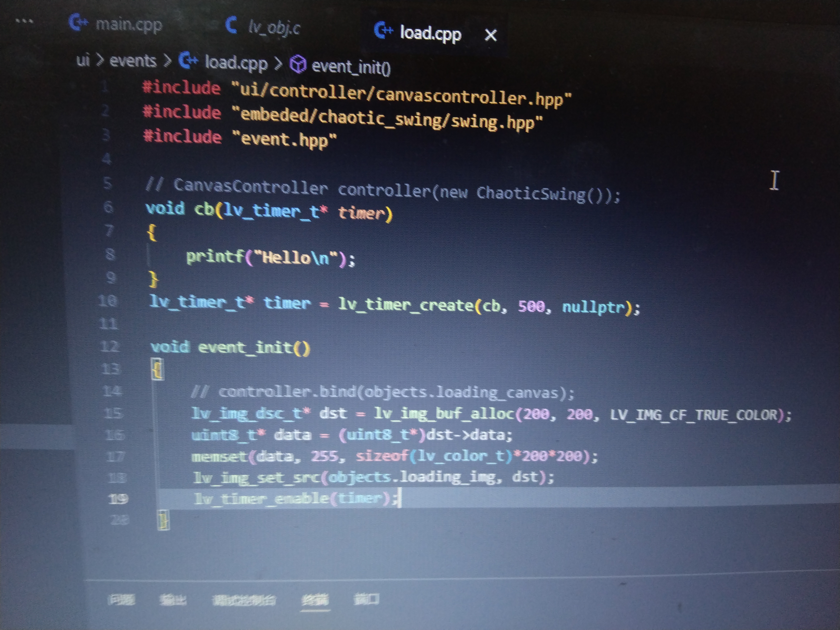
Task: Click line number 12 in the gutter
Action: (x=110, y=346)
